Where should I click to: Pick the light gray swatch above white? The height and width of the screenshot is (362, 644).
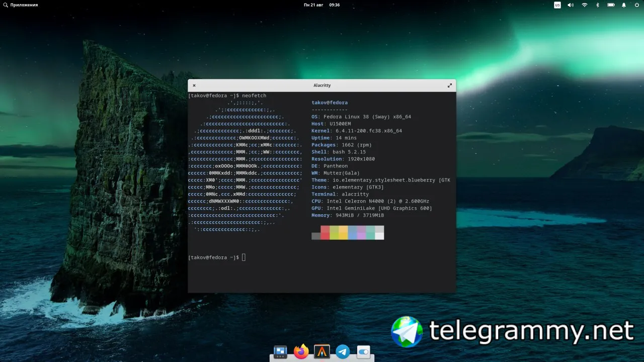pyautogui.click(x=379, y=229)
